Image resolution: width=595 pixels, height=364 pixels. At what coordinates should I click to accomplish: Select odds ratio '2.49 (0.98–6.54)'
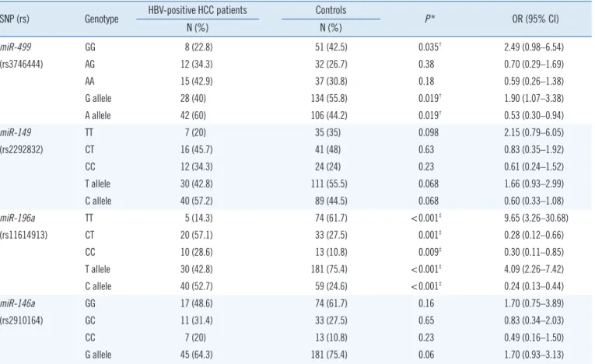534,47
